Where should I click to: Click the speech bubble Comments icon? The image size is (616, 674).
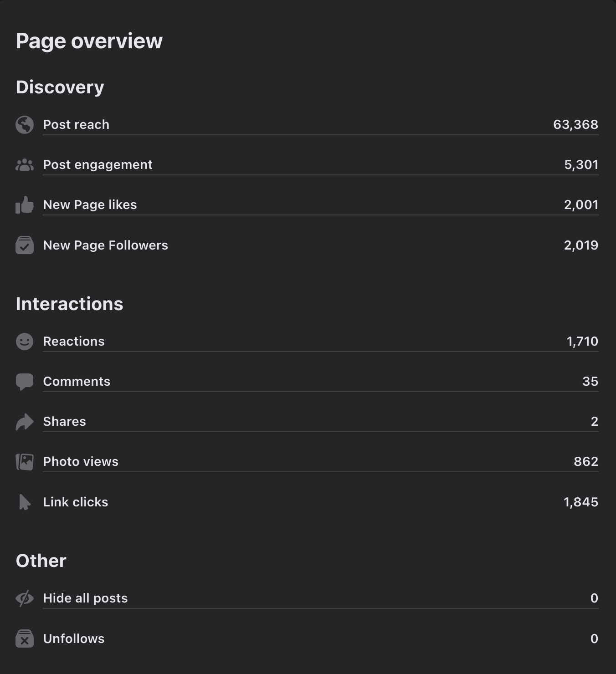pyautogui.click(x=25, y=382)
